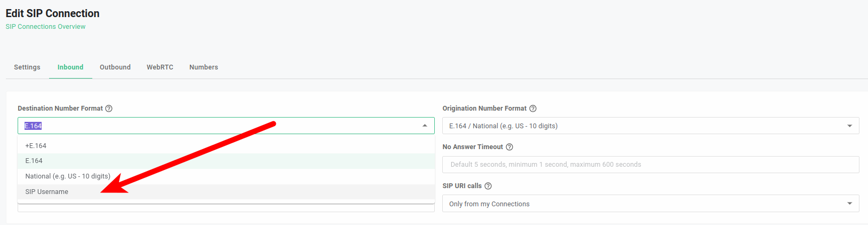Open the Only from my Connections dropdown
Image resolution: width=868 pixels, height=225 pixels.
point(651,204)
